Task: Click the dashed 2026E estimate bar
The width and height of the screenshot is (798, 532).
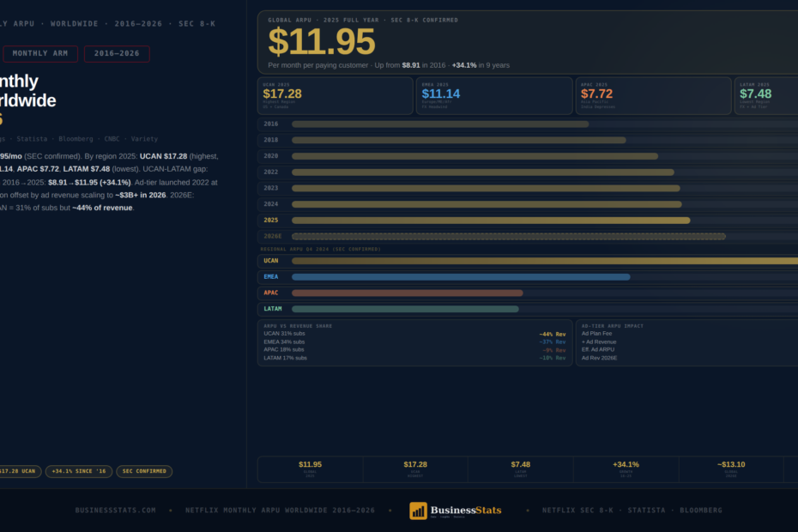Action: [x=509, y=236]
